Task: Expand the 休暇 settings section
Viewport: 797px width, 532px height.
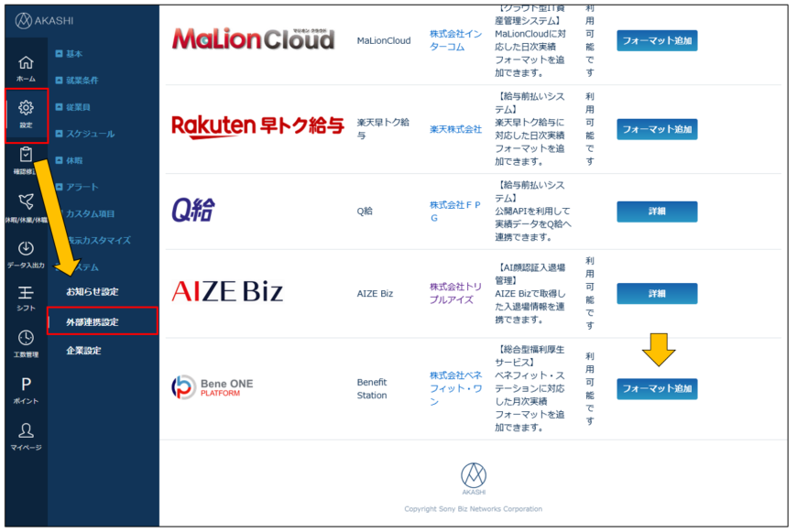Action: pyautogui.click(x=69, y=160)
